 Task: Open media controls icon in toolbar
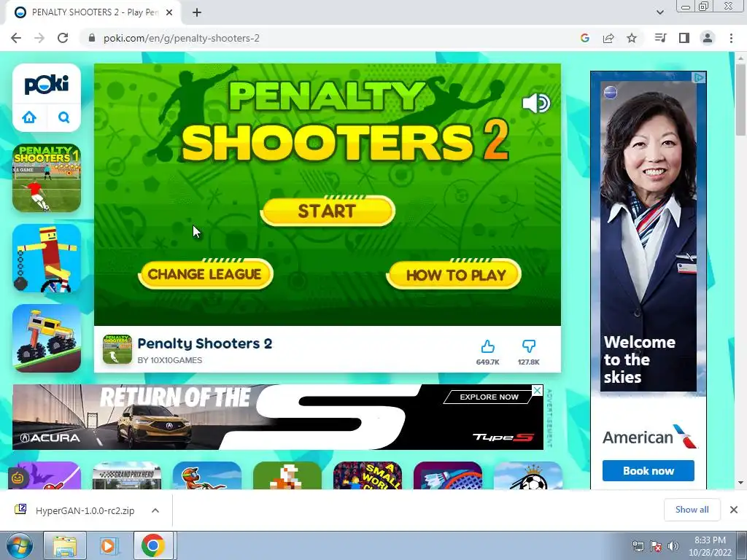point(660,38)
